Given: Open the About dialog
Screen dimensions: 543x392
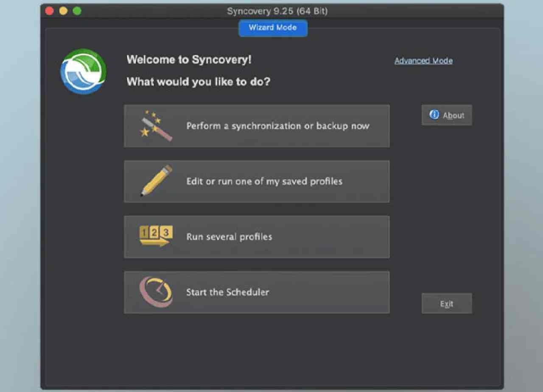Looking at the screenshot, I should point(447,115).
